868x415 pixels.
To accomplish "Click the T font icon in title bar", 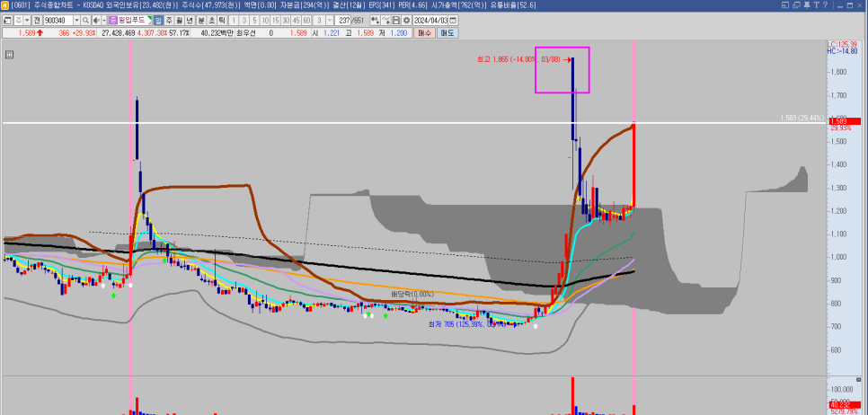I will [817, 5].
